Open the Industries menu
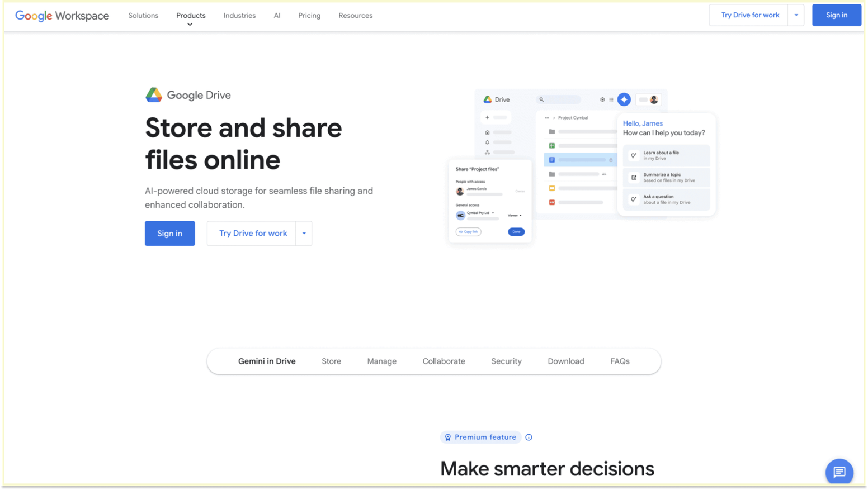Screen dimensions: 868x490 click(239, 16)
